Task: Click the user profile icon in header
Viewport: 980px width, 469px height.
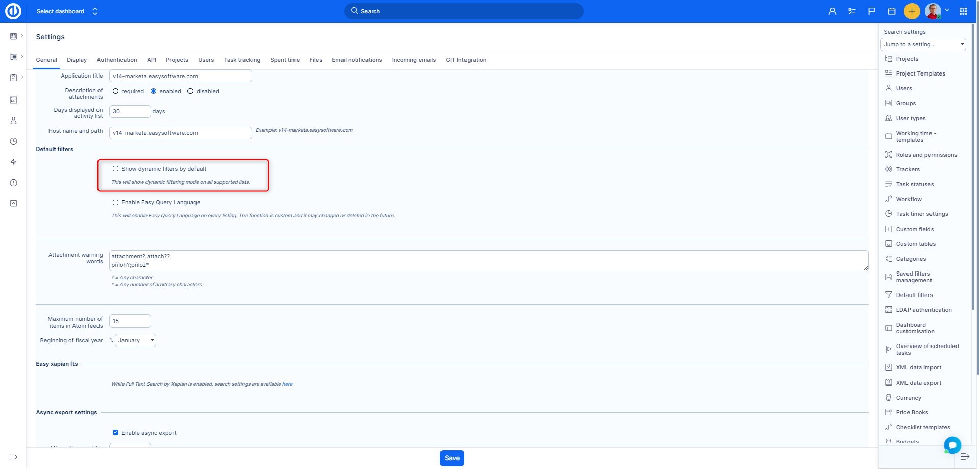Action: pyautogui.click(x=832, y=11)
